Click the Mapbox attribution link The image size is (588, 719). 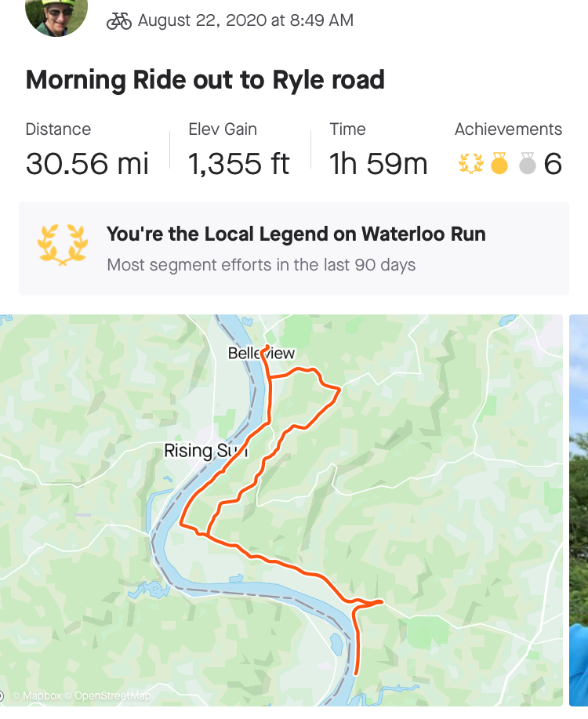tap(40, 696)
